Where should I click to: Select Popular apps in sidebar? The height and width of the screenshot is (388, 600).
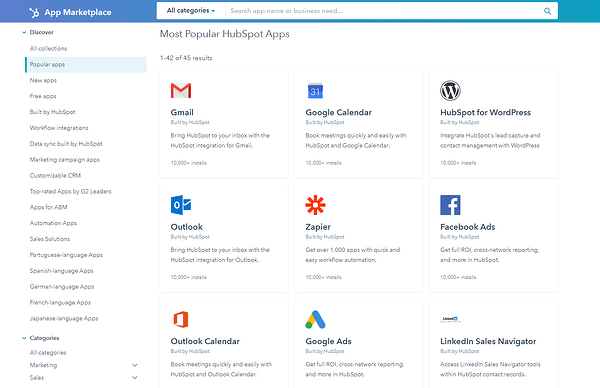coord(86,65)
